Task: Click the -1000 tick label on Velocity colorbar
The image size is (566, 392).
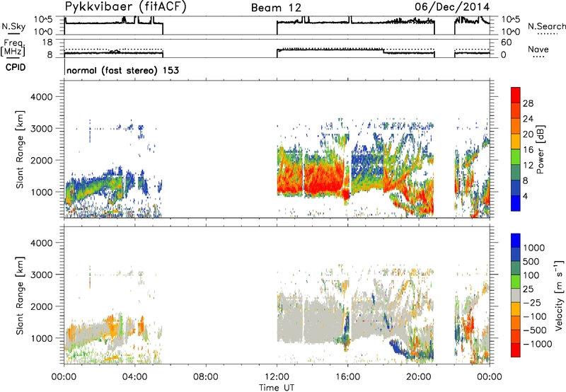Action: (537, 344)
